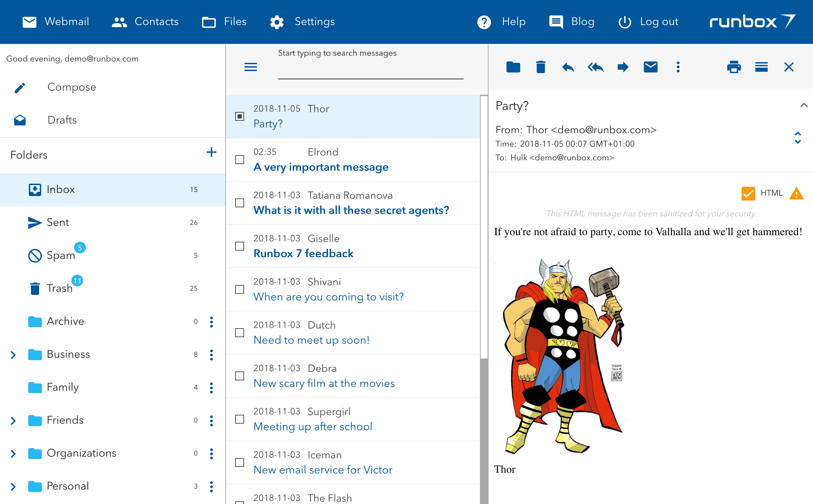813x504 pixels.
Task: Click the message search input field
Action: point(370,70)
